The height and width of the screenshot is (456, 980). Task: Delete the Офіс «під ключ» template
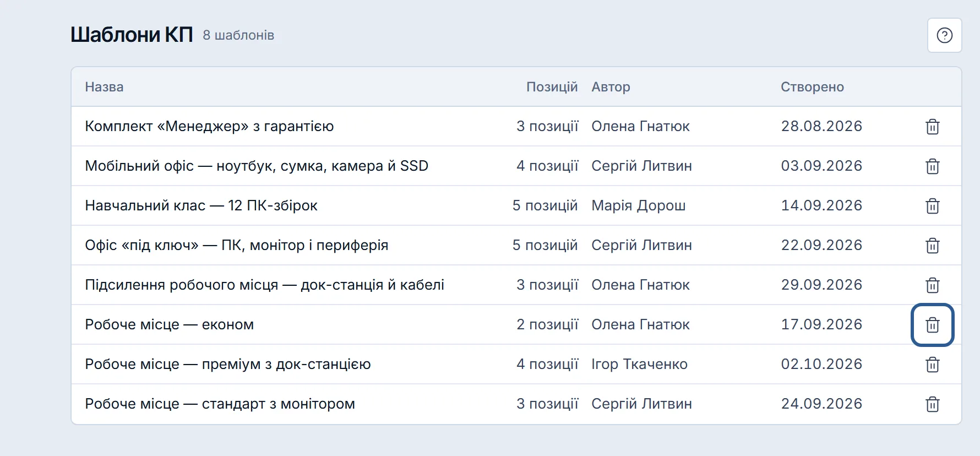[932, 246]
